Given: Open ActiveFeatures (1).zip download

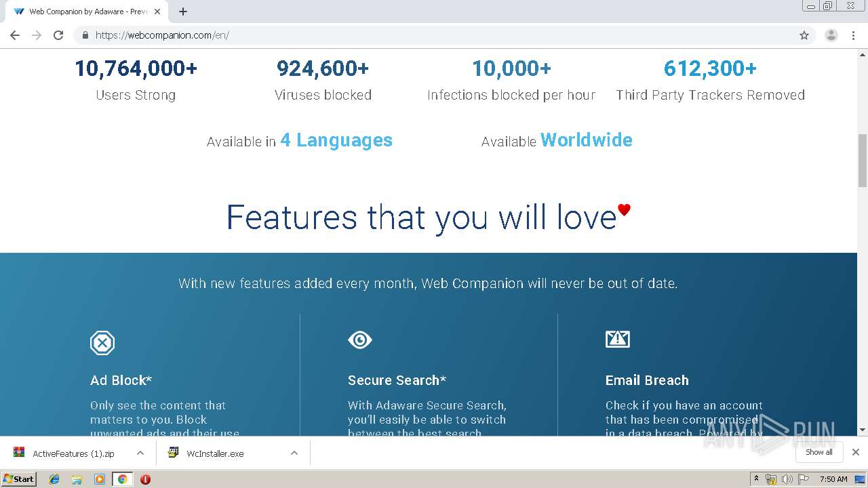Looking at the screenshot, I should coord(73,453).
